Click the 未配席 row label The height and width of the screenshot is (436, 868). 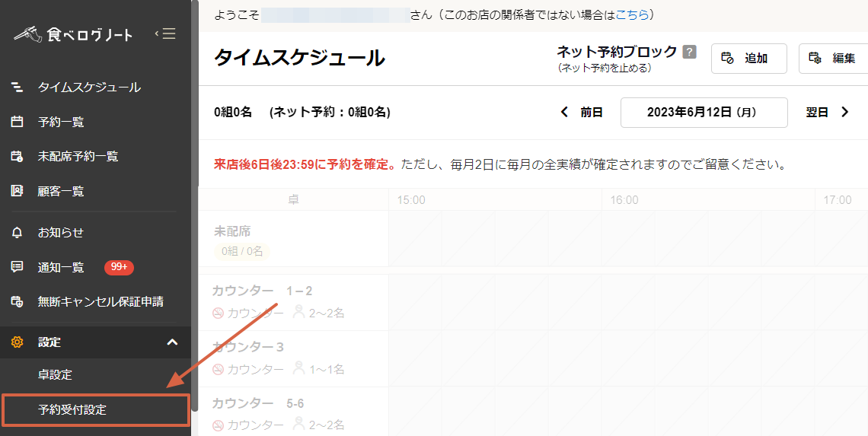tap(231, 231)
